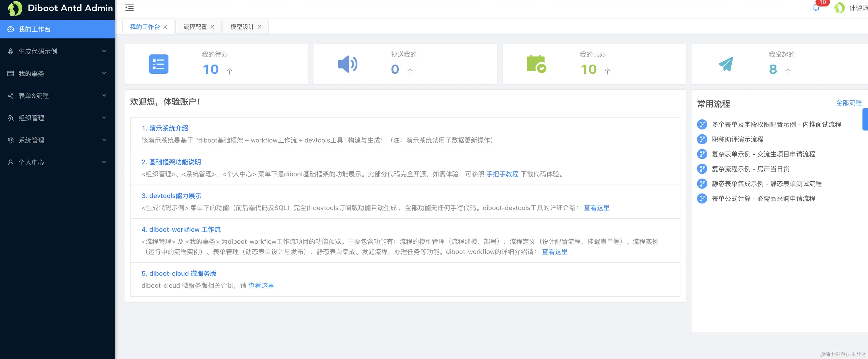Open the 全部流程 link
The image size is (868, 359).
pos(848,103)
